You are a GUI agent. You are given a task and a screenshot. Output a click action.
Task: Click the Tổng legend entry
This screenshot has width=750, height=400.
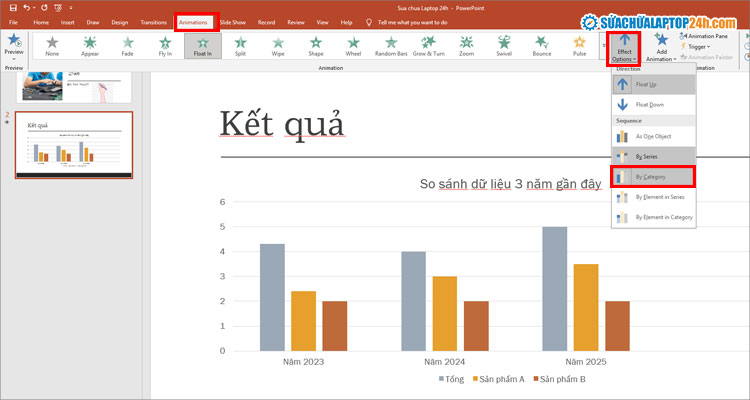pyautogui.click(x=452, y=379)
